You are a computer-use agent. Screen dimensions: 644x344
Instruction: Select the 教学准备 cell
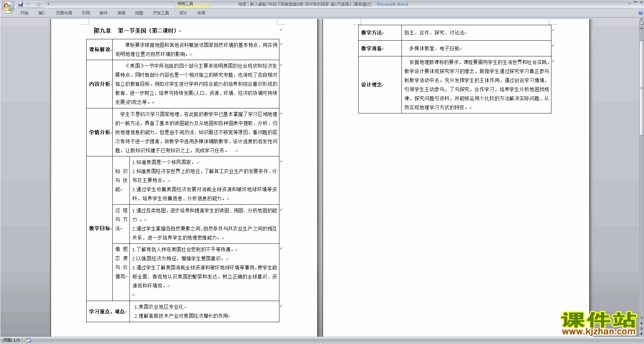click(380, 48)
